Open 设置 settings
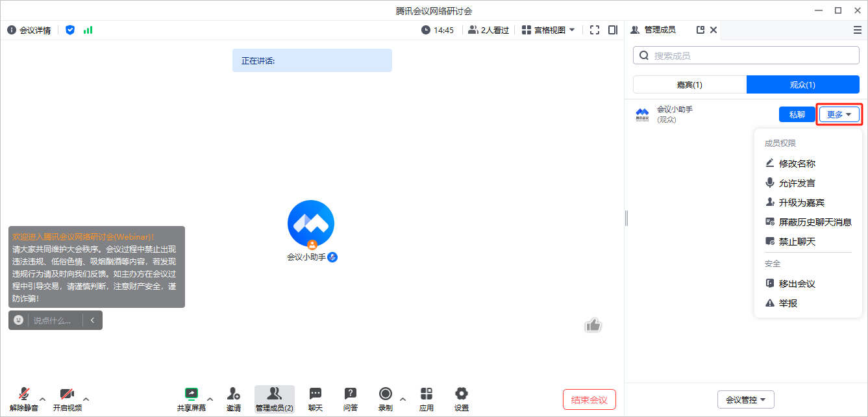The width and height of the screenshot is (868, 417). 462,399
